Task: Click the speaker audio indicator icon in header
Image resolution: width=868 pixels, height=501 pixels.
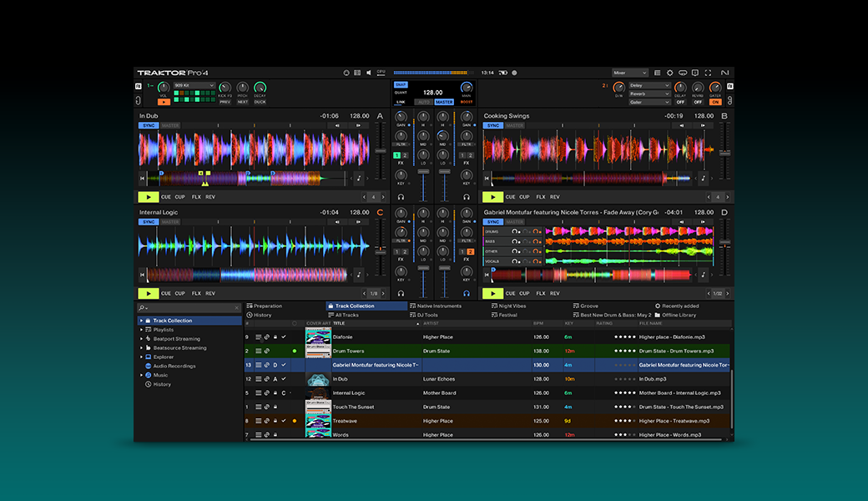Action: click(x=369, y=73)
